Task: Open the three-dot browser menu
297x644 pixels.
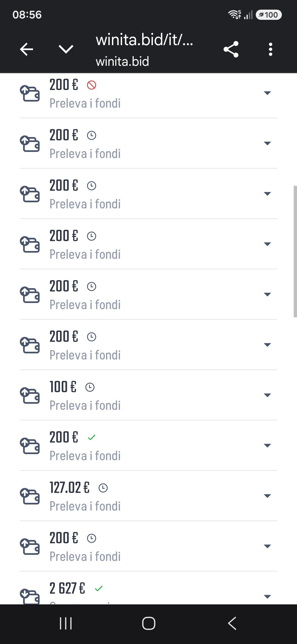Action: click(271, 50)
